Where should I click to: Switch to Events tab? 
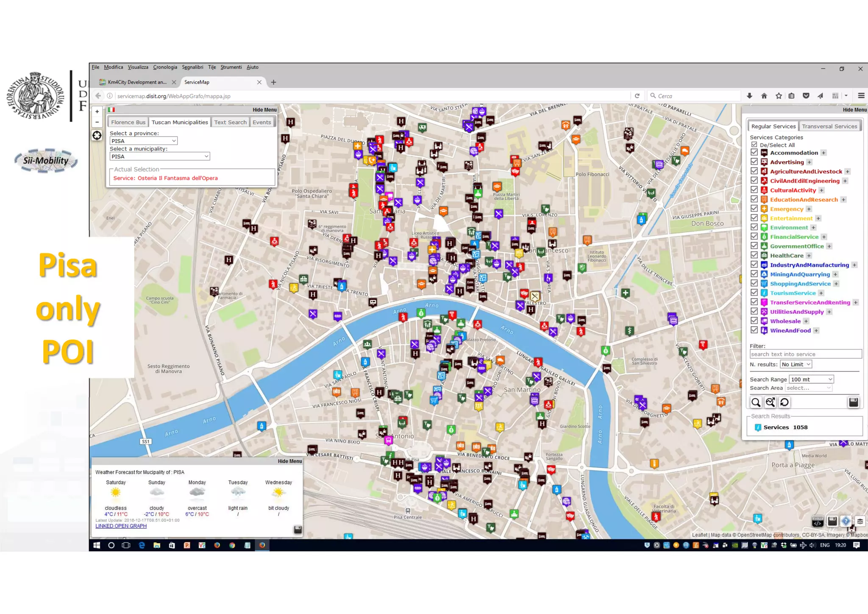pos(262,122)
